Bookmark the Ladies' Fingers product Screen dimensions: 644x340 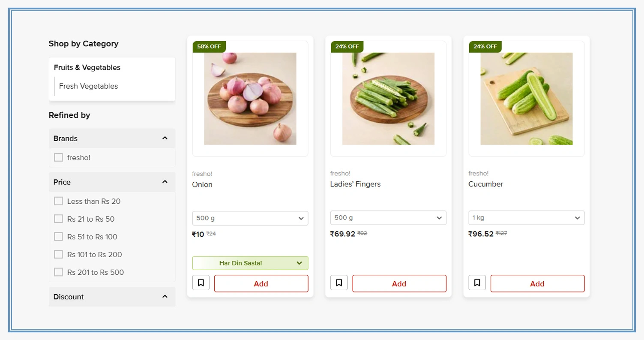click(338, 283)
